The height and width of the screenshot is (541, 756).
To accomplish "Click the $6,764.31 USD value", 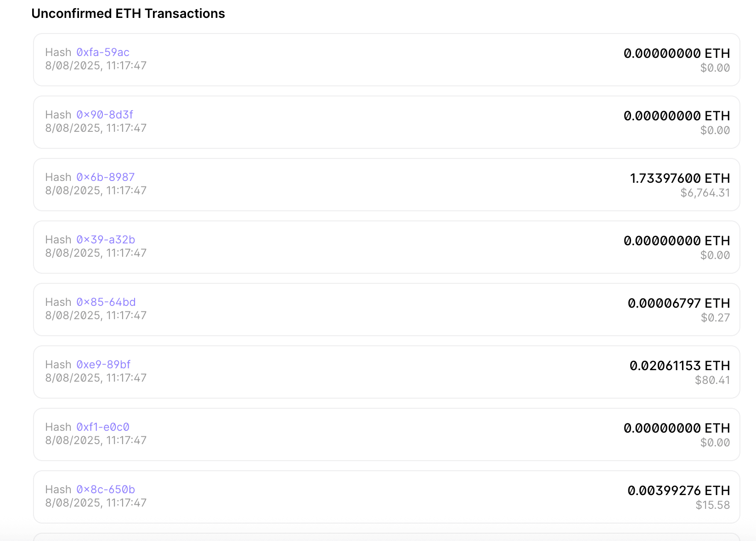I will tap(705, 193).
